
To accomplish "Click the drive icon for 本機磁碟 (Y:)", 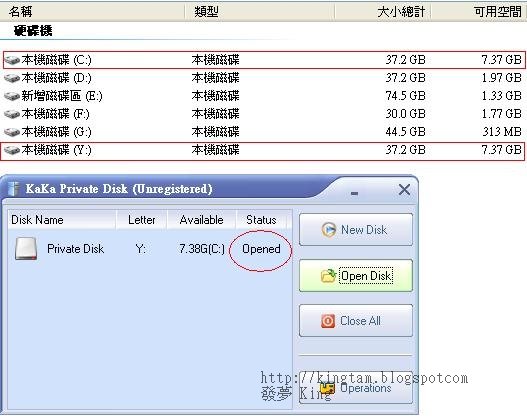I will pos(12,150).
